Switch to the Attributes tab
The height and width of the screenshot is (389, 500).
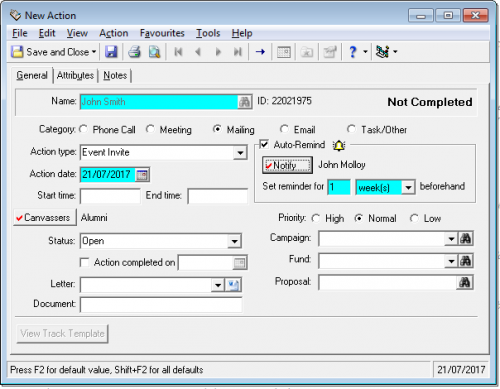pos(75,76)
